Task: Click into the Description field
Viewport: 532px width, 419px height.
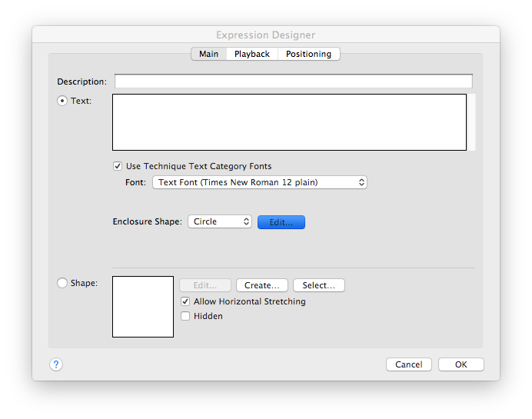Action: tap(293, 81)
